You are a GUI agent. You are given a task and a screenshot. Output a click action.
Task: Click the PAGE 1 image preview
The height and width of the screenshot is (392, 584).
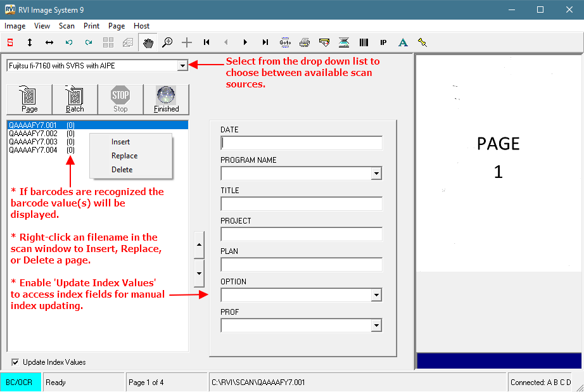pyautogui.click(x=498, y=164)
